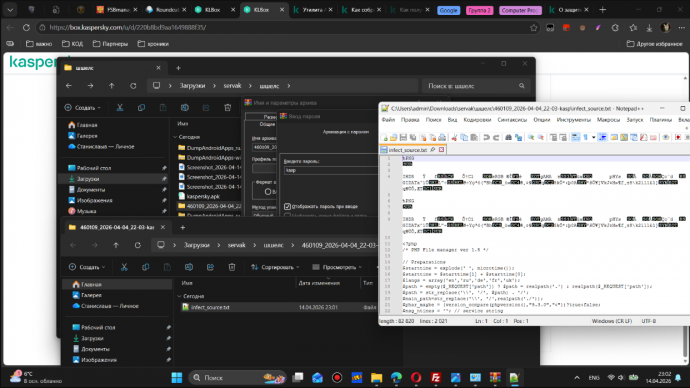Open Find with the binoculars icon in Notepad++

pos(509,138)
